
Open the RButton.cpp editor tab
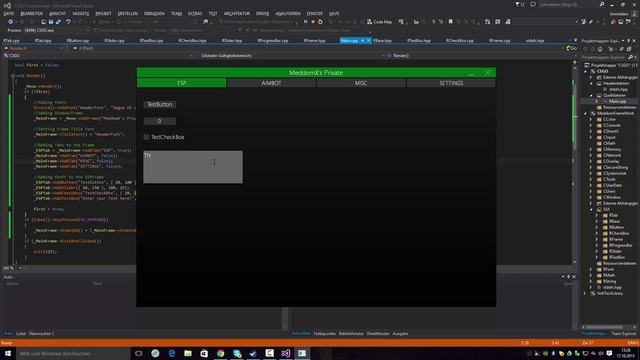point(78,40)
